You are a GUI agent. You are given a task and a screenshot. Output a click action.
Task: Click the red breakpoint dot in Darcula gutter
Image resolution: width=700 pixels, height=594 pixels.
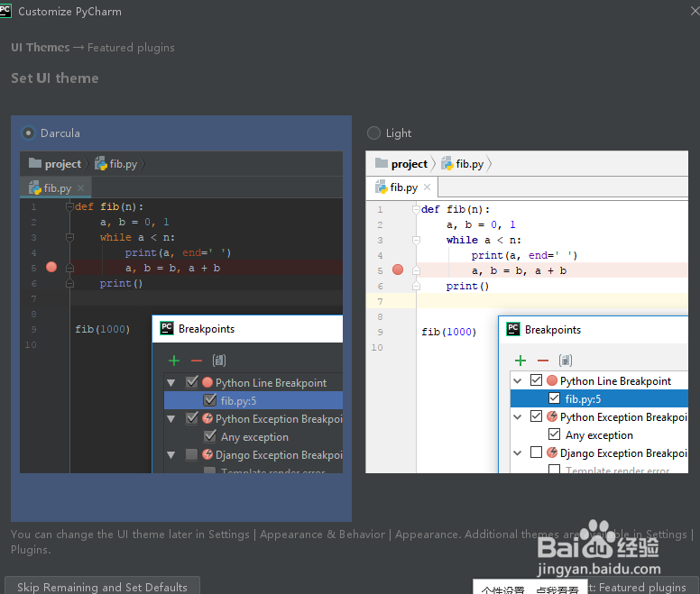(51, 267)
